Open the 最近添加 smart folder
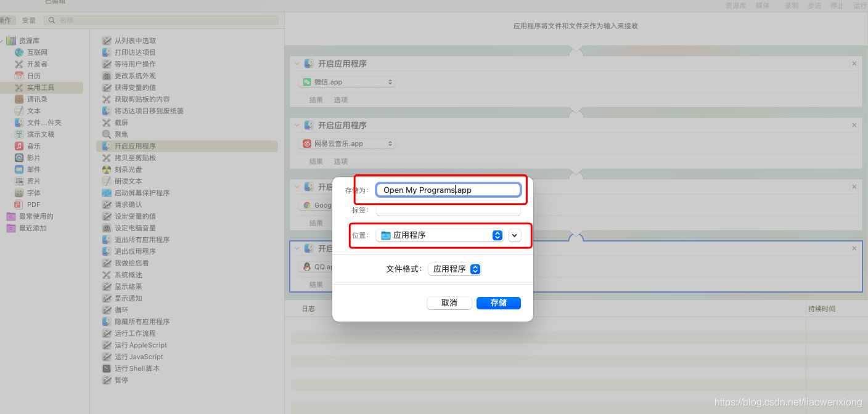Screen dimensions: 868x414 pos(33,228)
